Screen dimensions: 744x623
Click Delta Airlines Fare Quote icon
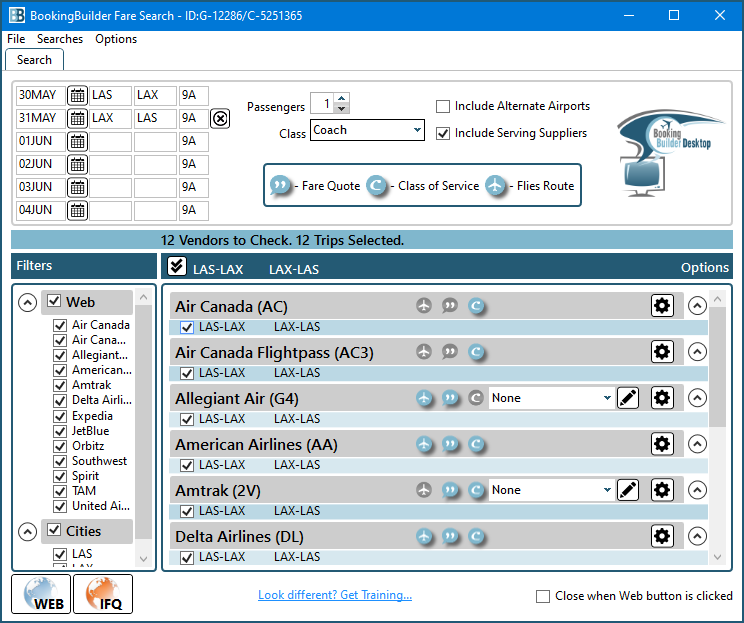pyautogui.click(x=450, y=536)
